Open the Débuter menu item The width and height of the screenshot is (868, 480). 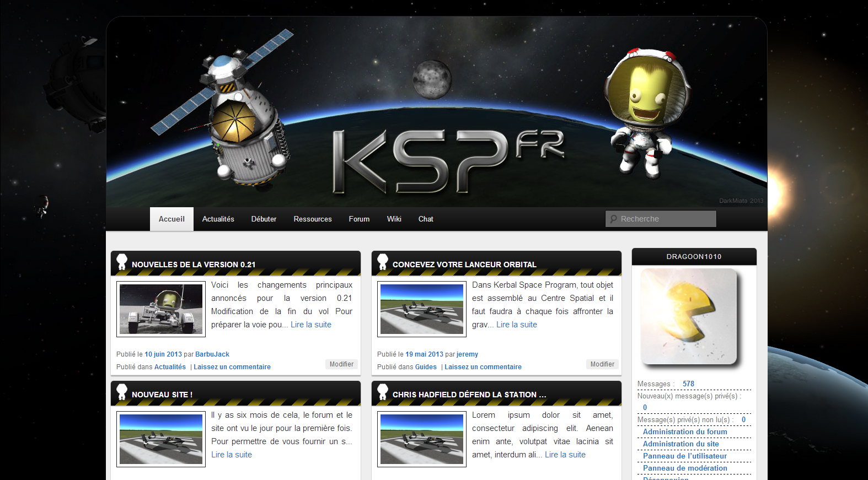tap(264, 219)
